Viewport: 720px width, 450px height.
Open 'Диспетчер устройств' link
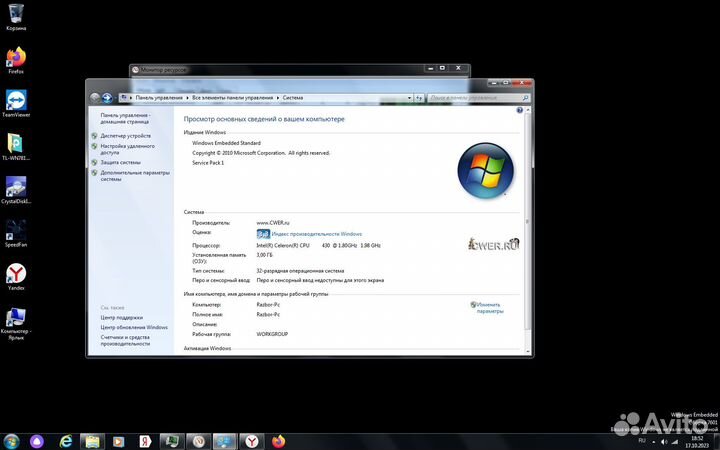click(125, 136)
